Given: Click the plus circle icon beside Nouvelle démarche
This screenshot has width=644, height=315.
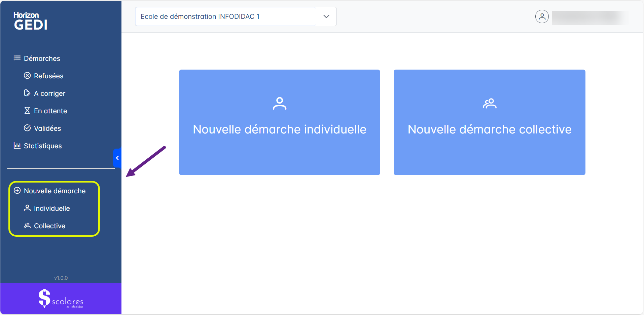Looking at the screenshot, I should click(x=17, y=191).
